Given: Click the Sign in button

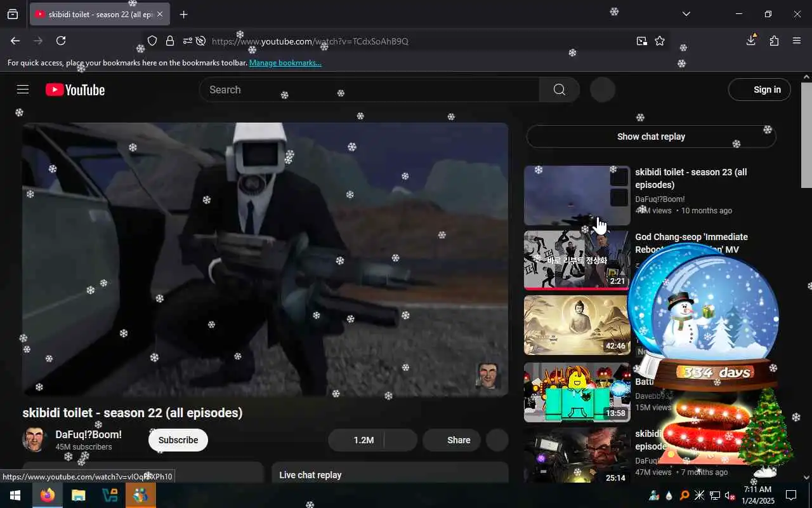Looking at the screenshot, I should click(x=759, y=90).
